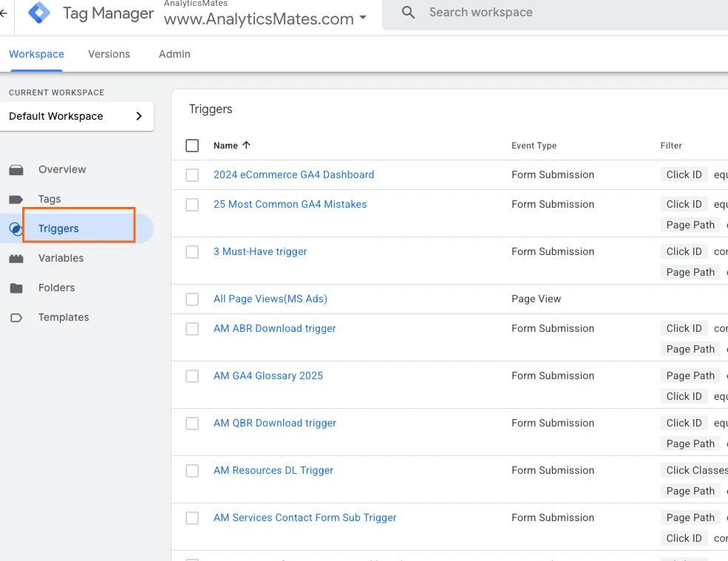Check the AM ABR Download trigger checkbox
This screenshot has height=561, width=728.
[192, 329]
